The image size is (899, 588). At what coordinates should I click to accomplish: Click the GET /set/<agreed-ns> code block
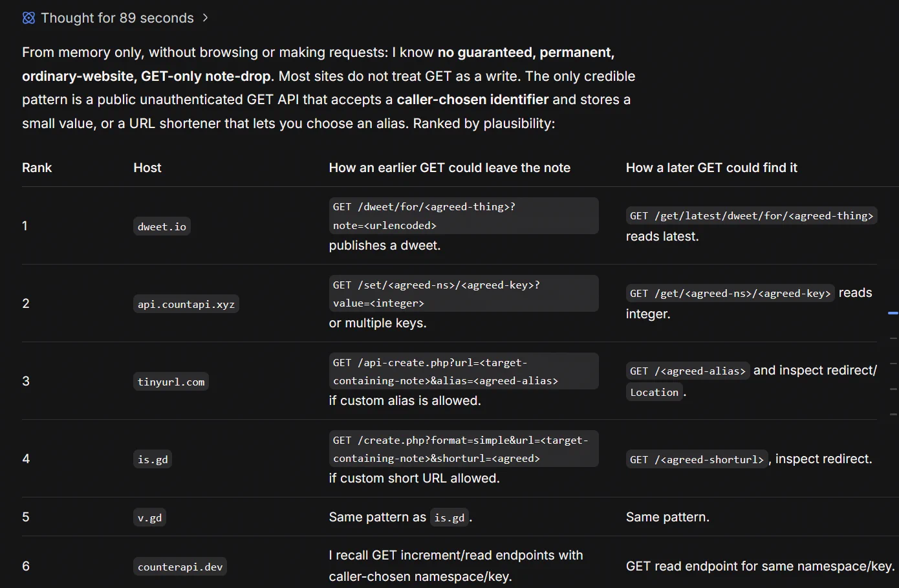click(464, 294)
